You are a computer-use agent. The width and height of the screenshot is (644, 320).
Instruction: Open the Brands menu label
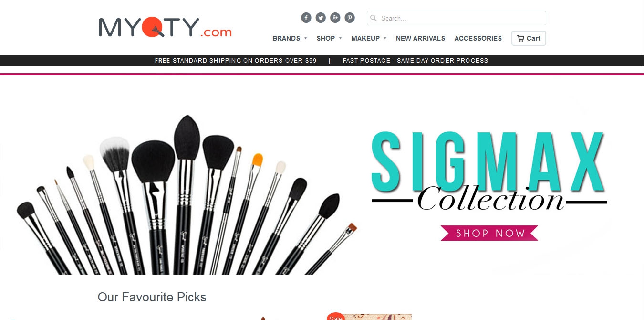pyautogui.click(x=286, y=38)
